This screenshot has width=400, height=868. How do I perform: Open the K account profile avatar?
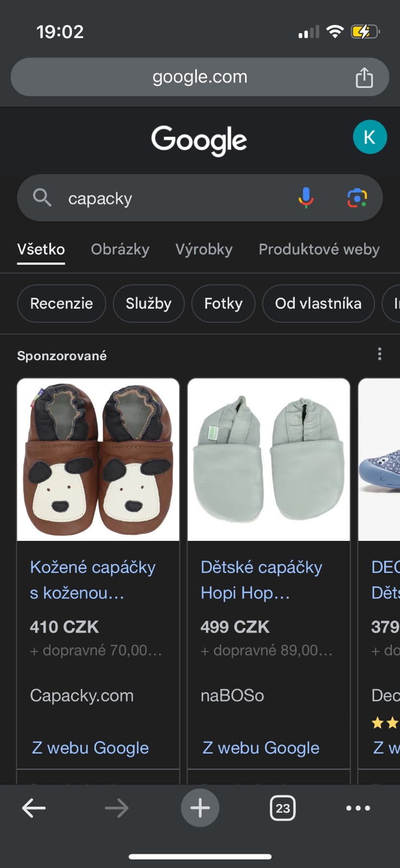click(x=370, y=137)
